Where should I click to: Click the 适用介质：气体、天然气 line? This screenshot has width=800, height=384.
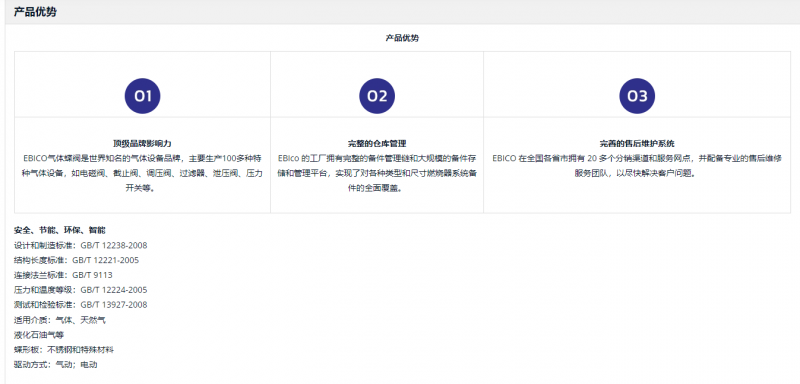60,320
